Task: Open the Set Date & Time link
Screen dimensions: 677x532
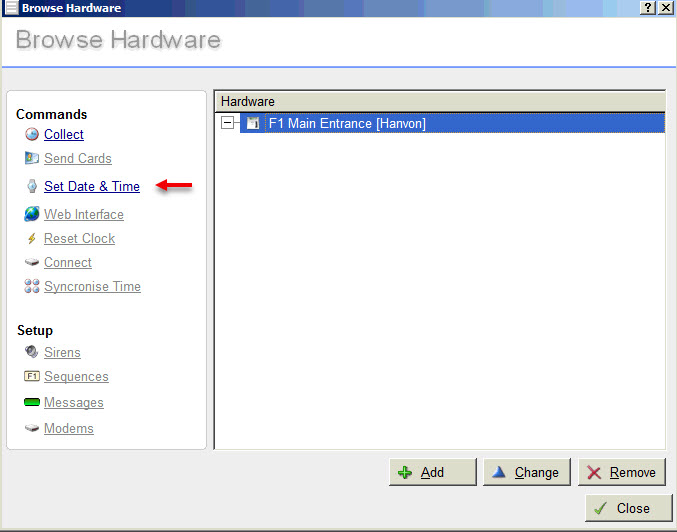Action: [92, 186]
